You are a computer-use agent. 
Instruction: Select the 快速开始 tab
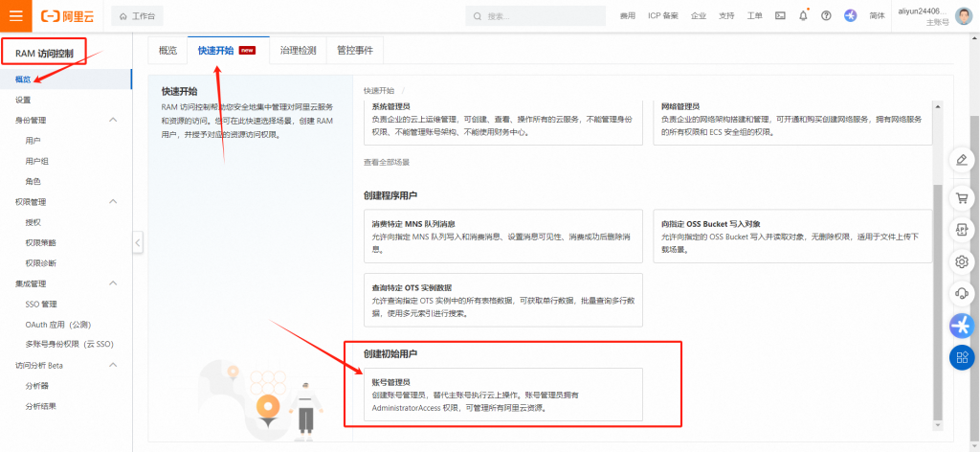coord(228,51)
